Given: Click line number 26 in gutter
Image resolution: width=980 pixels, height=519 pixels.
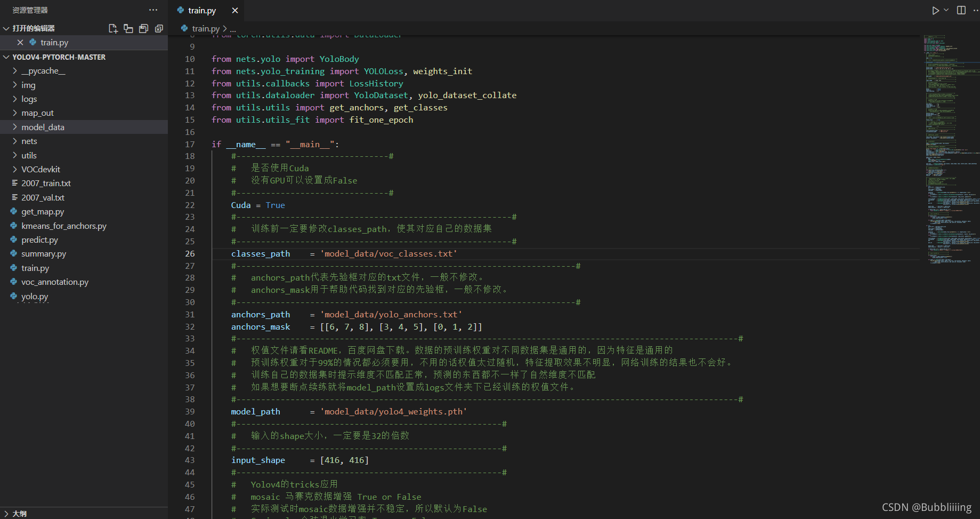Looking at the screenshot, I should pos(190,254).
